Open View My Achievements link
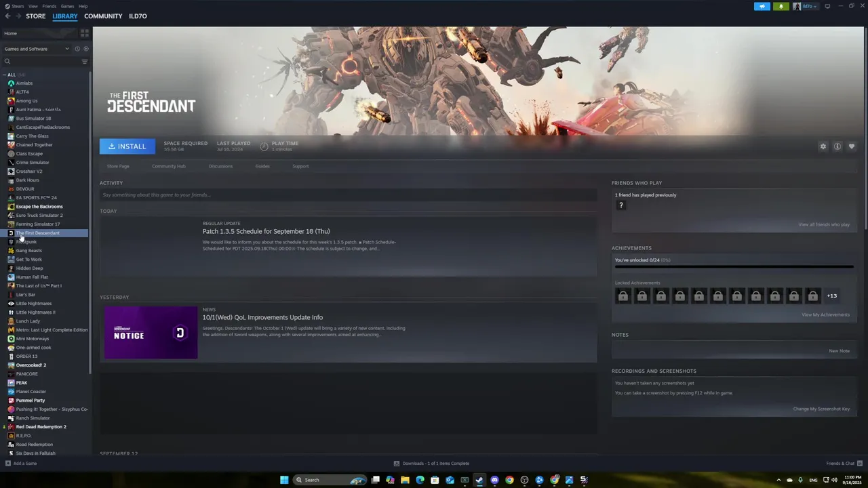Image resolution: width=868 pixels, height=488 pixels. point(825,314)
